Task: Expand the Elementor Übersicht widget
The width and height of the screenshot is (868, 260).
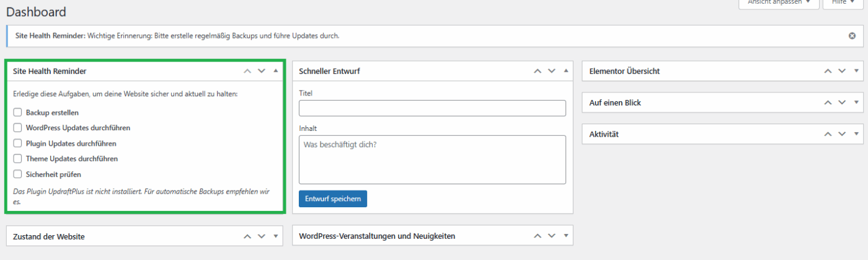Action: 856,71
